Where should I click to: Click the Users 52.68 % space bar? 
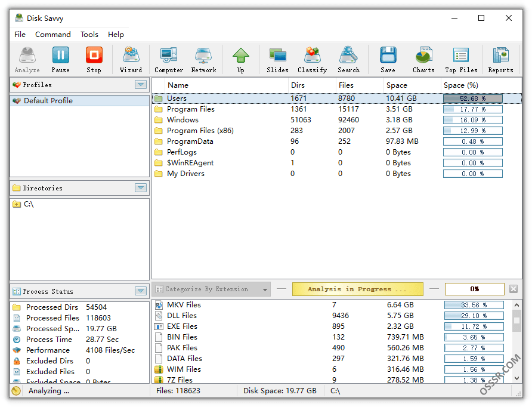[472, 98]
